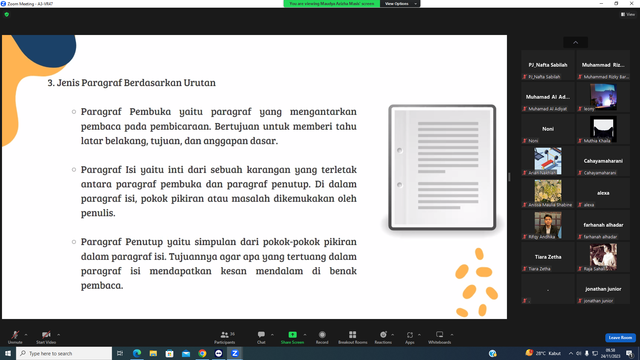This screenshot has height=360, width=640.
Task: Open the Participants panel
Action: click(x=224, y=337)
